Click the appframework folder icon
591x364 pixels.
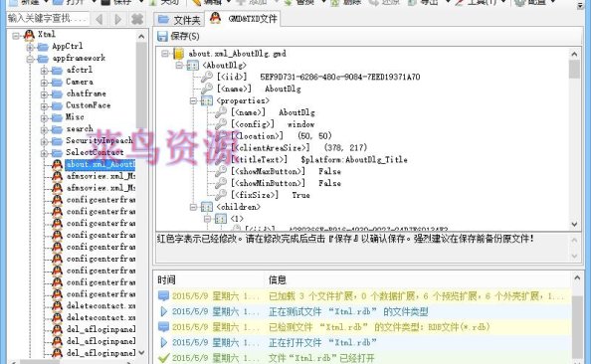click(x=43, y=59)
